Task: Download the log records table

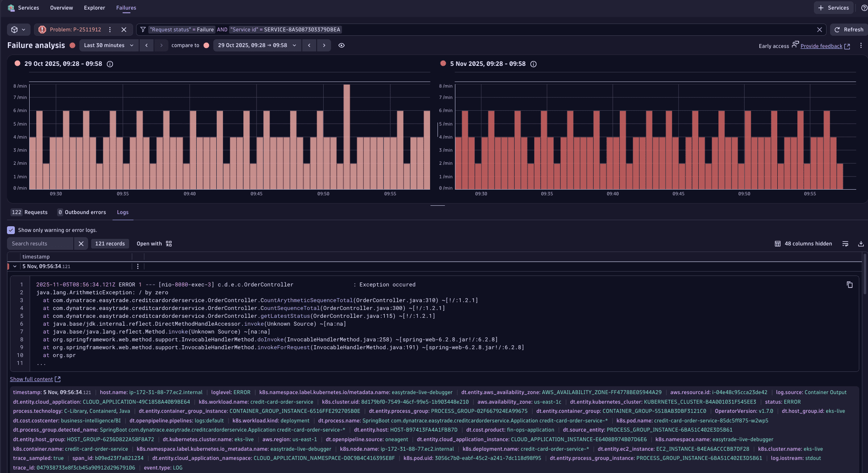Action: tap(861, 244)
